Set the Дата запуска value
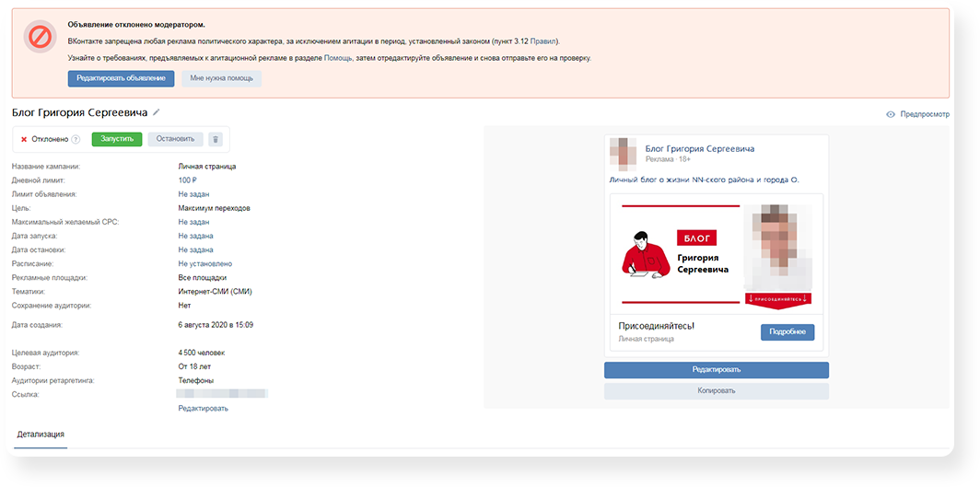980x487 pixels. click(195, 236)
